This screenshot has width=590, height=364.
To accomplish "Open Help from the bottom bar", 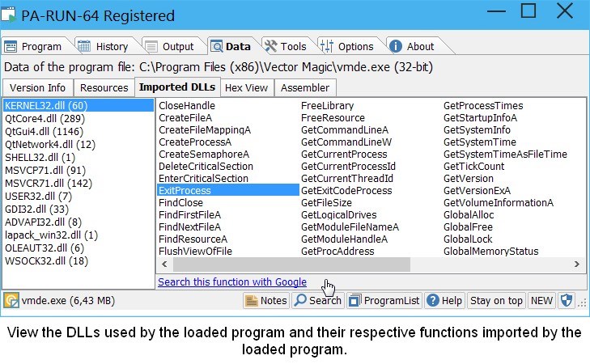I will (x=444, y=301).
